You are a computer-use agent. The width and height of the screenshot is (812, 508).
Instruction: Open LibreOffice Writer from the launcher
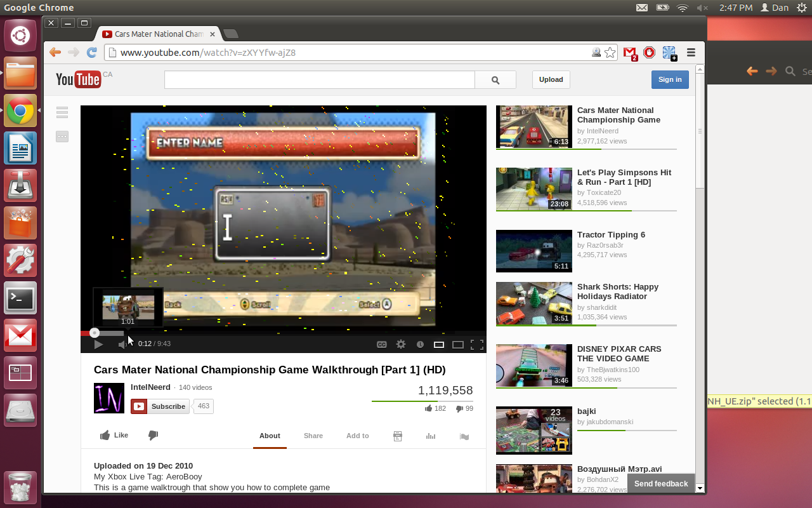[20, 149]
